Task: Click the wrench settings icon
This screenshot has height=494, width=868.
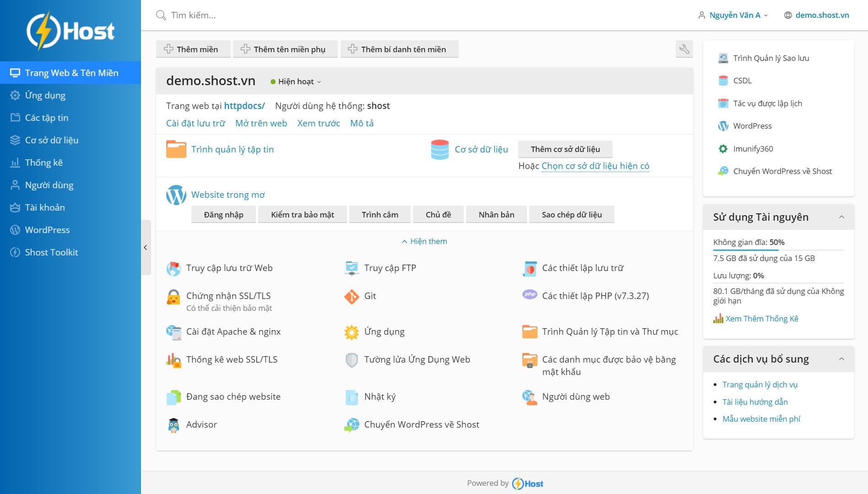Action: point(684,49)
